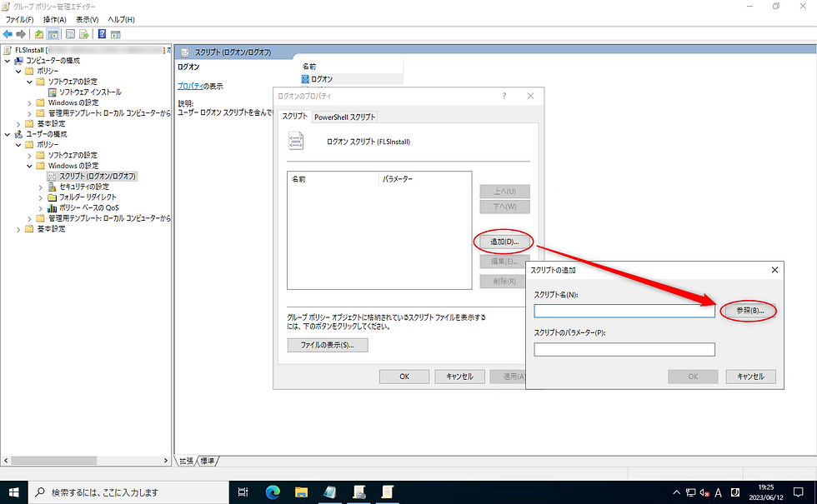Open the ヘルプ(H) menu
The height and width of the screenshot is (504, 817).
coord(121,19)
